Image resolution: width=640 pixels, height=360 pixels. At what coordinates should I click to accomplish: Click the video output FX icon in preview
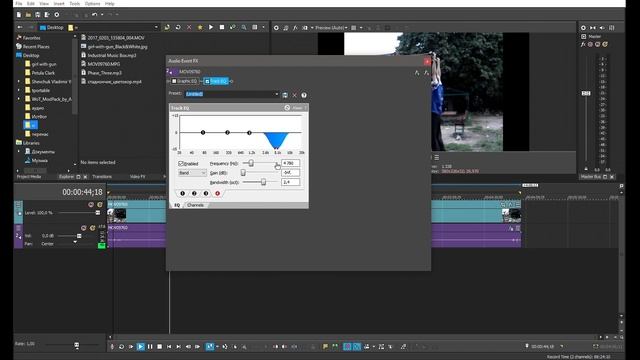295,28
